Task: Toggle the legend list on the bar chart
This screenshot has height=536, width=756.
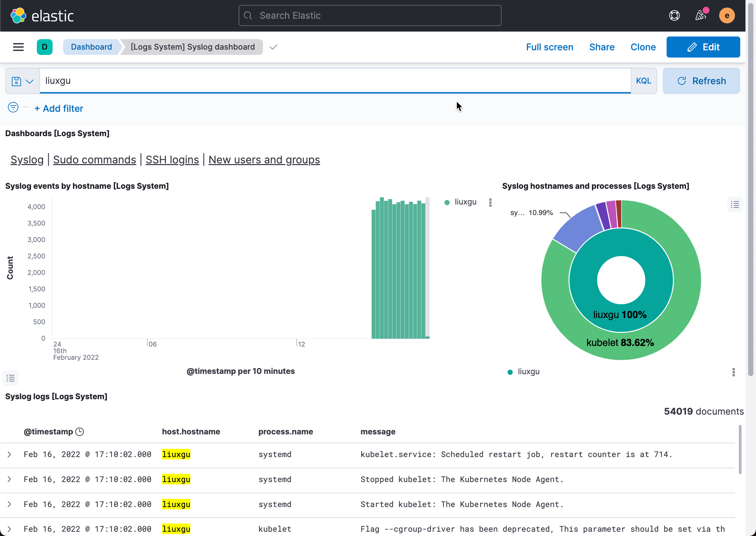Action: click(x=10, y=378)
